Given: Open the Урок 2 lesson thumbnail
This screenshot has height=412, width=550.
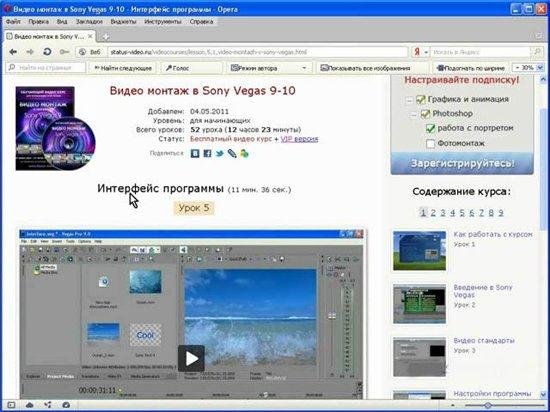Looking at the screenshot, I should click(x=420, y=304).
